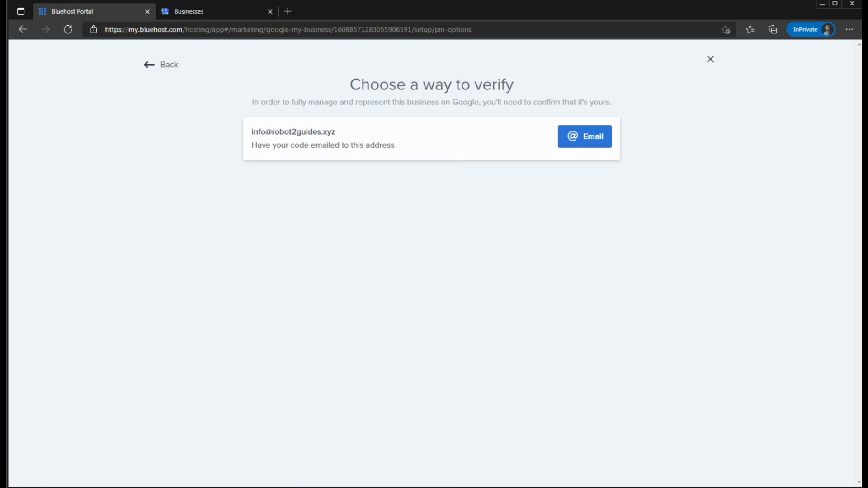Open tab actions menu icon
This screenshot has width=868, height=488.
pos(20,11)
